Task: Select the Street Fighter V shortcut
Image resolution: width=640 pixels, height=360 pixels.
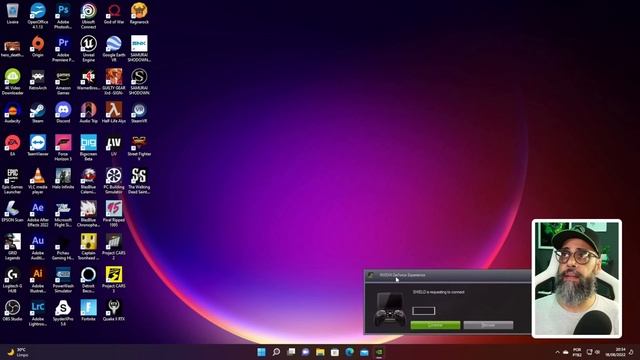Action: (139, 148)
